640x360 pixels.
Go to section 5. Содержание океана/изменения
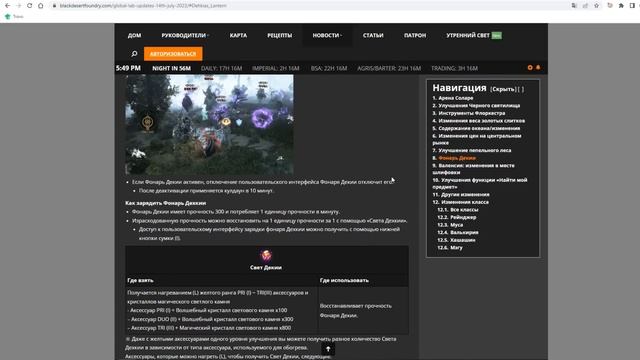pos(476,128)
